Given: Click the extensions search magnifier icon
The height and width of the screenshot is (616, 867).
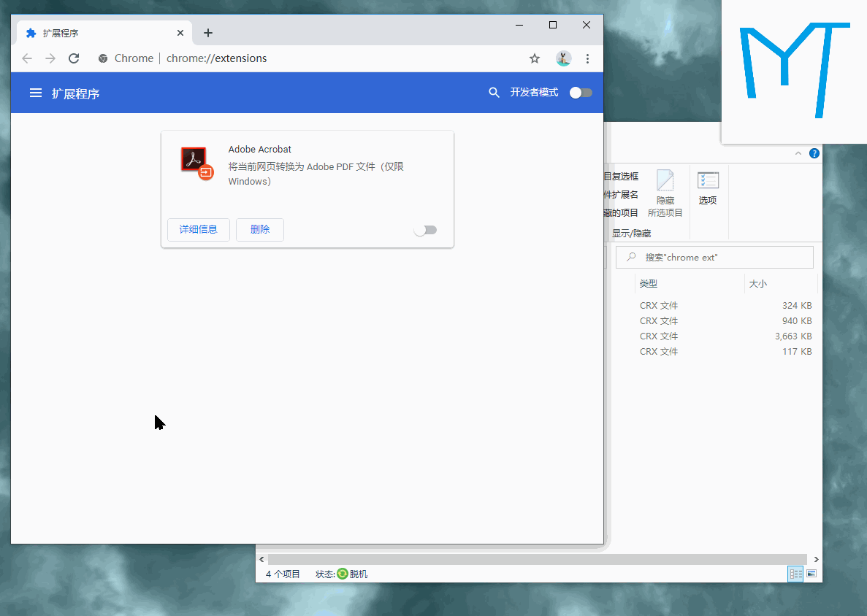Looking at the screenshot, I should click(494, 93).
